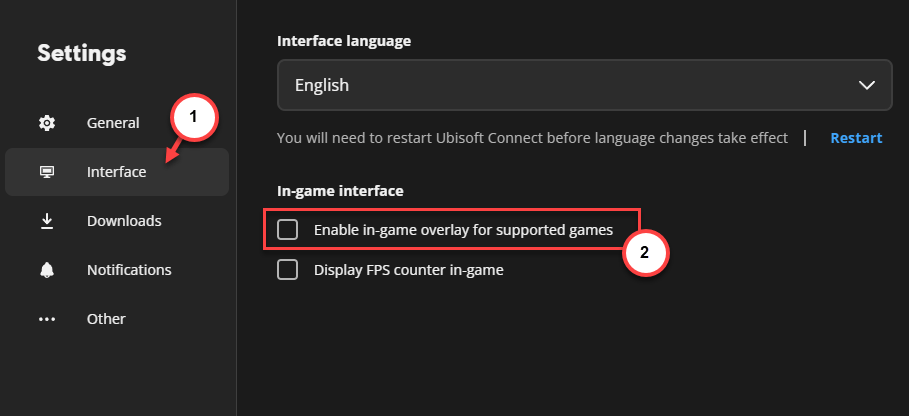909x416 pixels.
Task: Expand language list using the chevron arrow
Action: coord(867,85)
